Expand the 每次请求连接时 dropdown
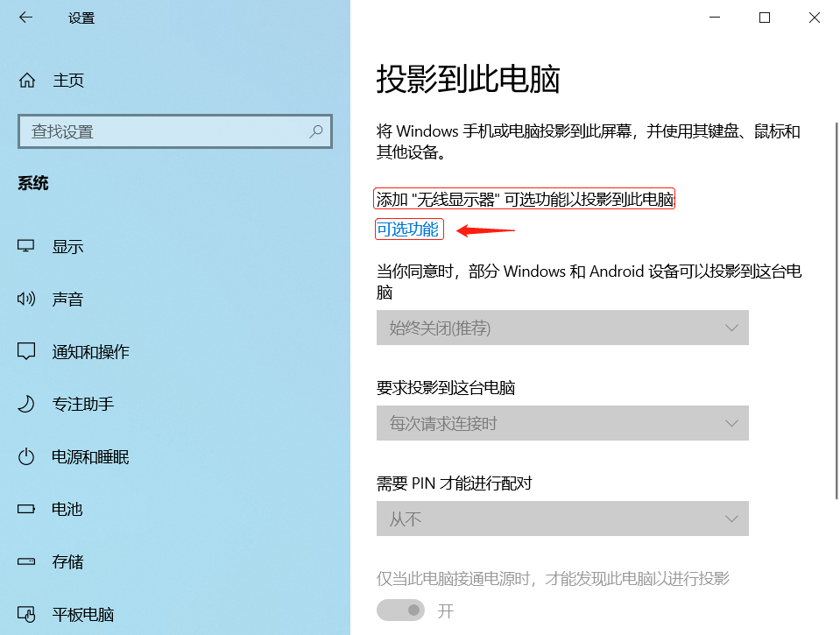 point(561,423)
